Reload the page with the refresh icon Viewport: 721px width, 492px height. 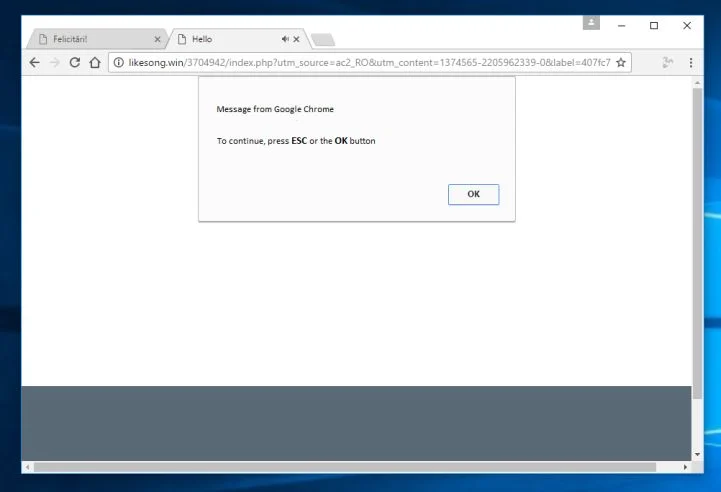[x=74, y=63]
